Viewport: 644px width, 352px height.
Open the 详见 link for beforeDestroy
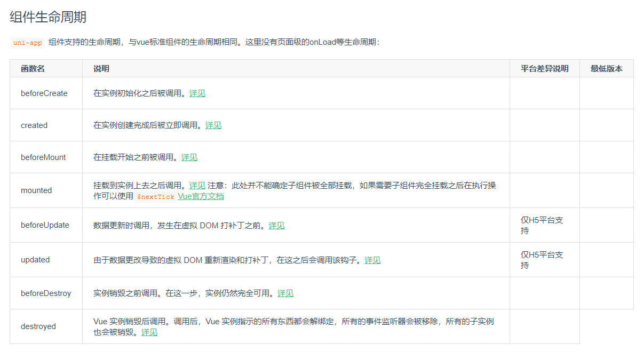285,293
